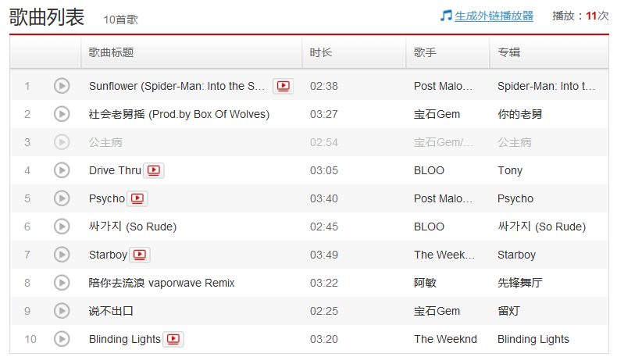Open Starboy's MV icon

[x=140, y=255]
